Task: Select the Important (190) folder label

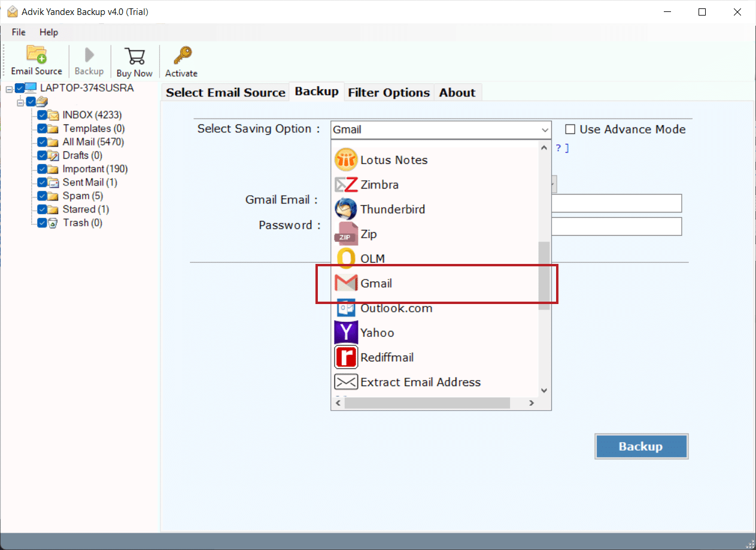Action: [95, 169]
